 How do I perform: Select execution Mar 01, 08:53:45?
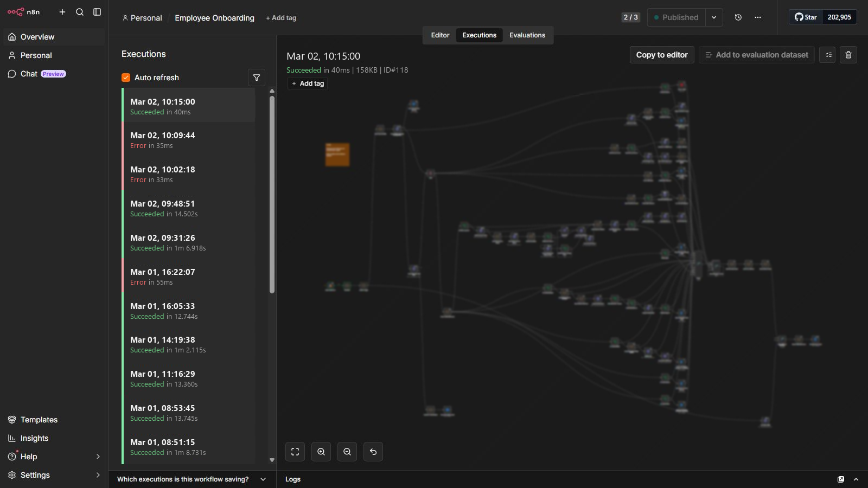(x=188, y=412)
